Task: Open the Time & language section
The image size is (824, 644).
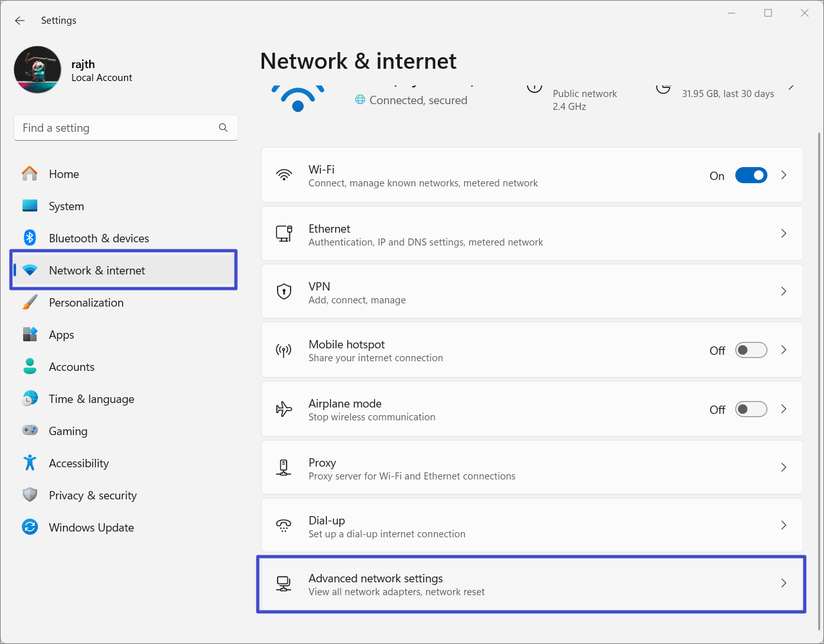Action: click(x=91, y=399)
